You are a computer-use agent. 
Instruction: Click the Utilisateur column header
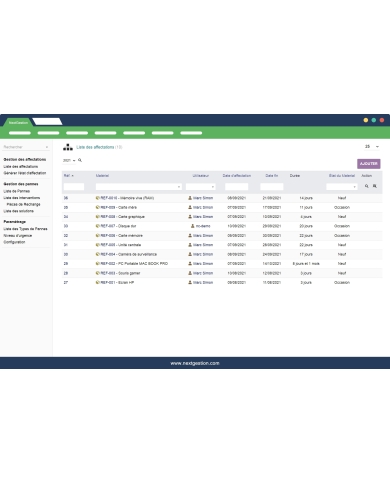pyautogui.click(x=201, y=176)
